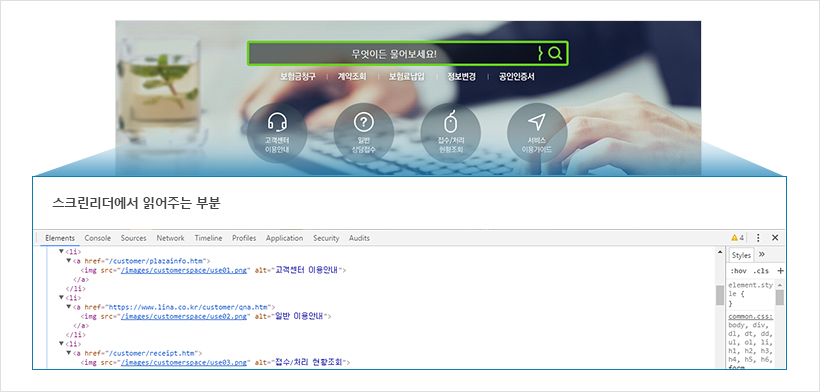Click the DevTools warning count icon
Screen dimensions: 820x392
click(x=737, y=238)
